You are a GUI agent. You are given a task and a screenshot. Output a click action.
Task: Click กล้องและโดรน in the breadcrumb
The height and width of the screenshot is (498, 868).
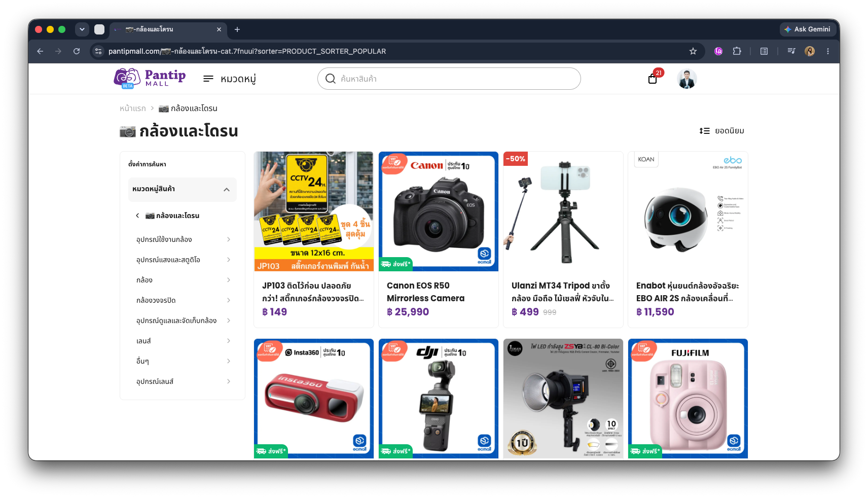tap(188, 109)
